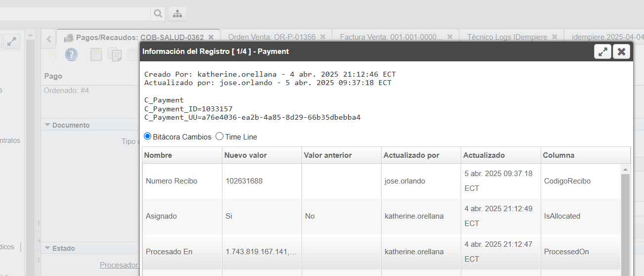Click the global search input field

tap(74, 14)
